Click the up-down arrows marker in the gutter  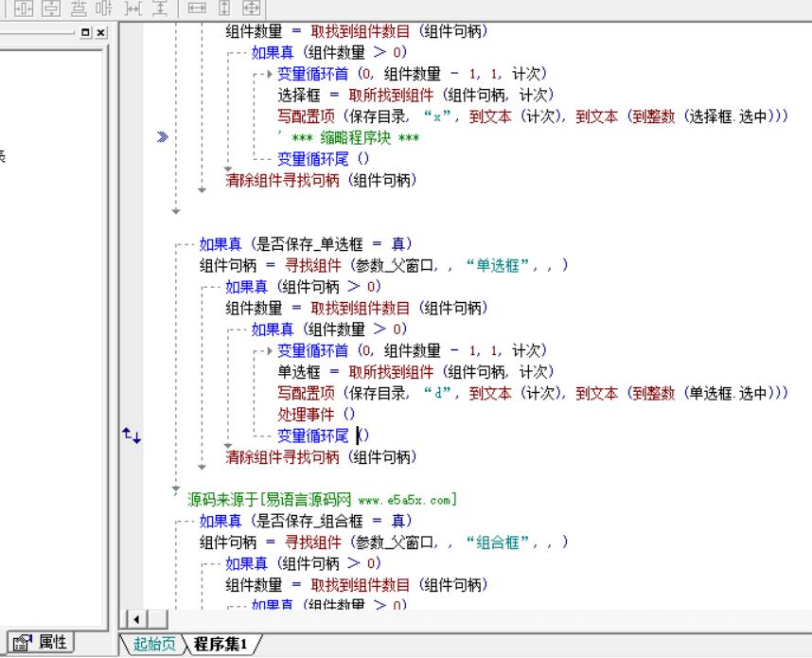[132, 436]
